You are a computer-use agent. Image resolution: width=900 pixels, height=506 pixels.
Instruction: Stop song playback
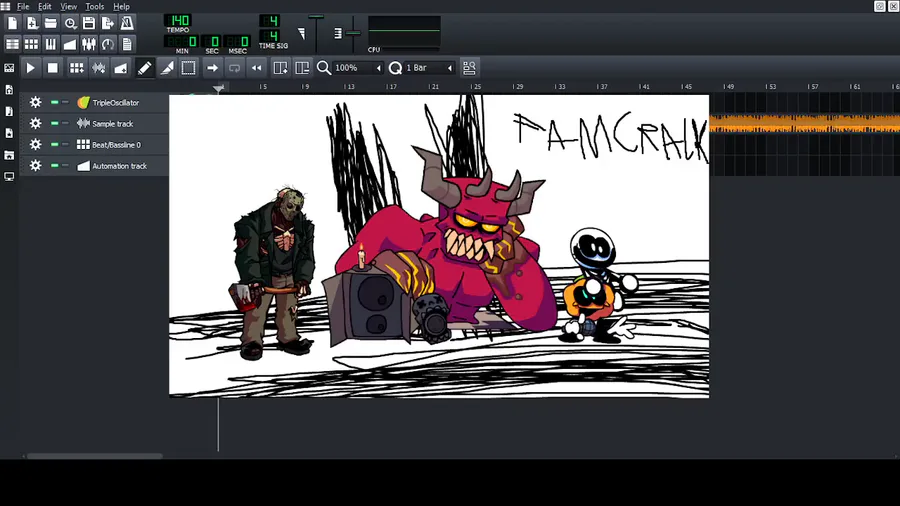(x=52, y=68)
